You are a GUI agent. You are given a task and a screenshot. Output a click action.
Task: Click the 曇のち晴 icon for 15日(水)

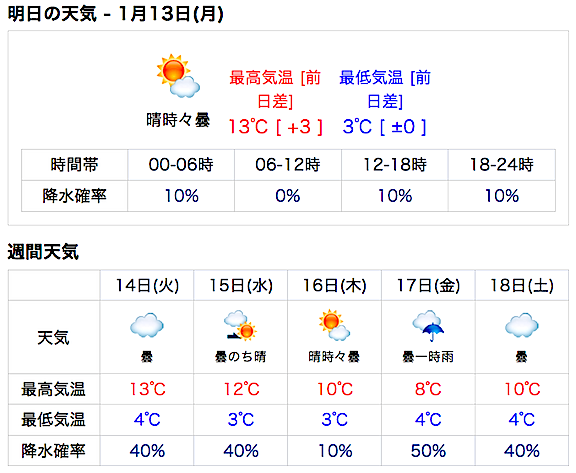[240, 325]
